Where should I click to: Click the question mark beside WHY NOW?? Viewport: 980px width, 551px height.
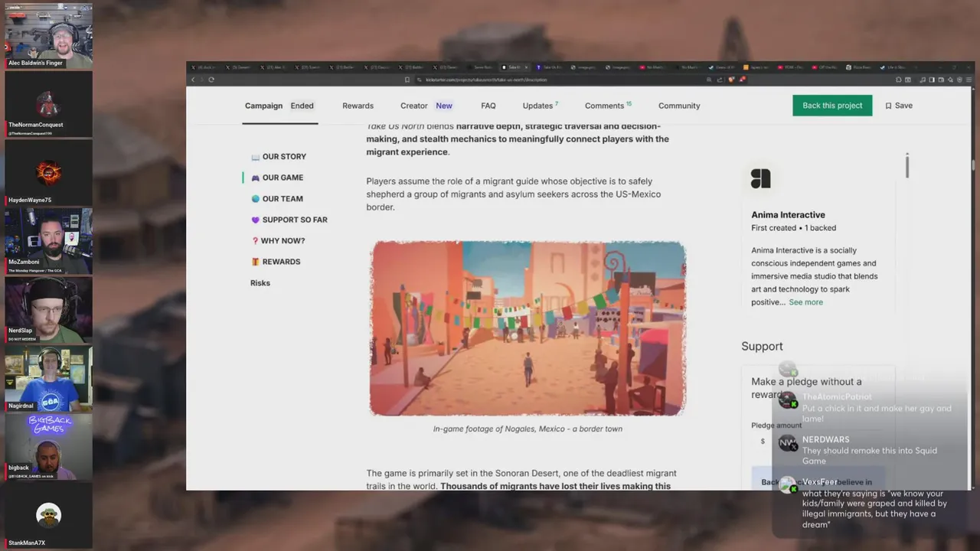click(255, 241)
